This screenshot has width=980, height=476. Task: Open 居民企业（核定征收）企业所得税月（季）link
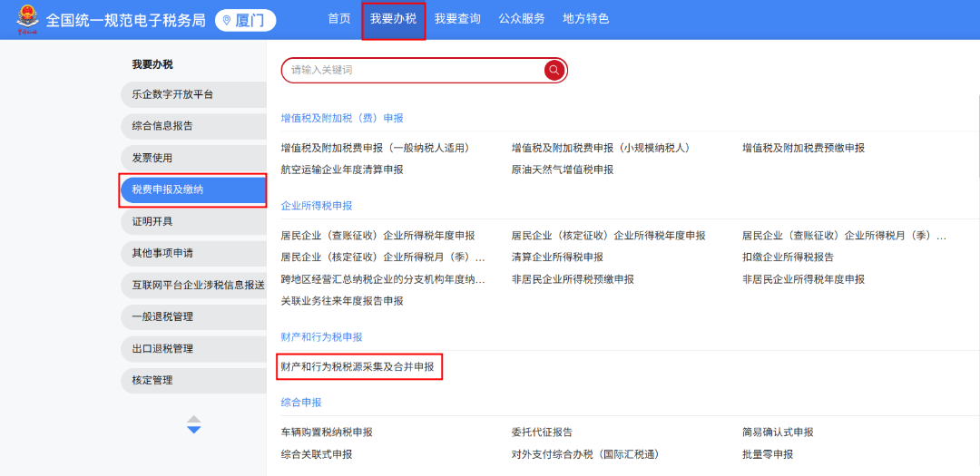383,257
